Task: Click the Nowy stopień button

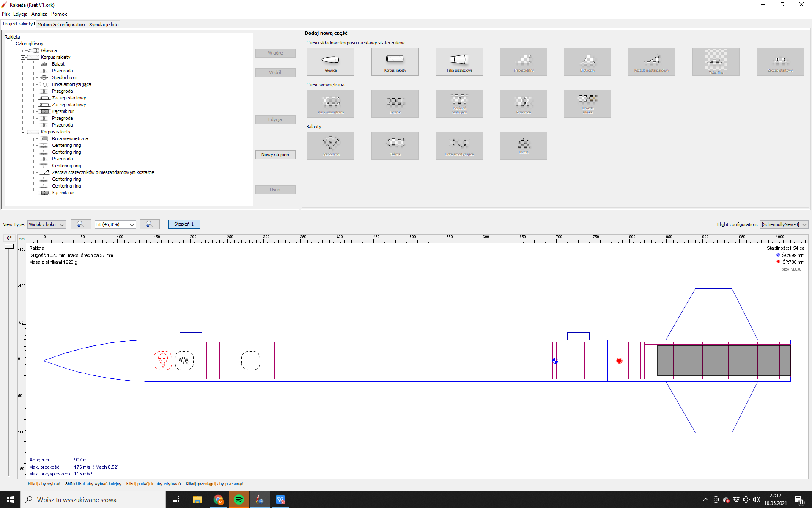Action: (275, 155)
